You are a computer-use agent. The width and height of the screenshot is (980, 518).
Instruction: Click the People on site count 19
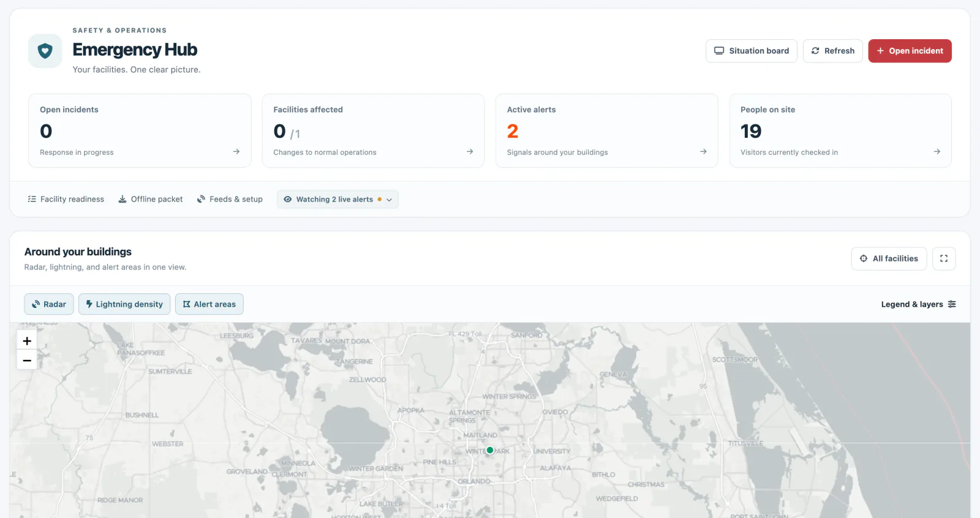(x=751, y=131)
